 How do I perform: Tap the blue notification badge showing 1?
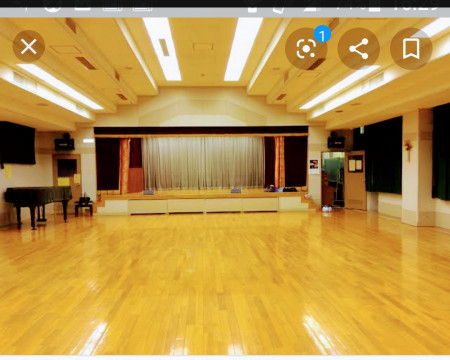click(322, 34)
